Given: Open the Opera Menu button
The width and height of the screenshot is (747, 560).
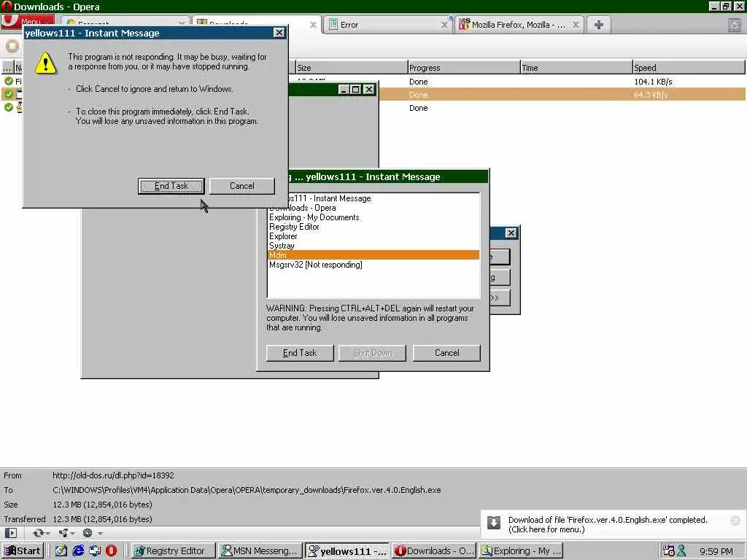Looking at the screenshot, I should (x=29, y=20).
